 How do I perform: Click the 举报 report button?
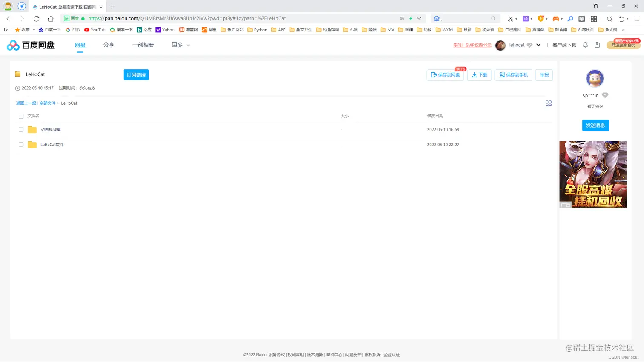[x=544, y=75]
